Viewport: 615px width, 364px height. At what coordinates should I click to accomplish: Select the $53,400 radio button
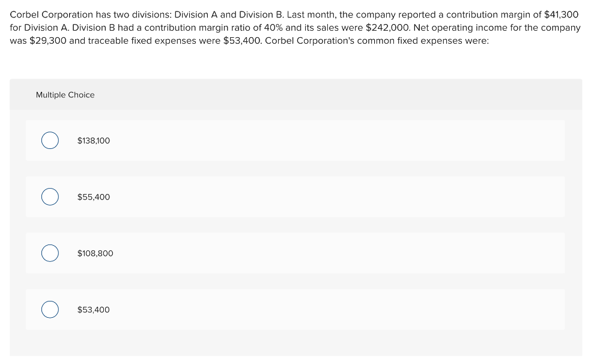tap(50, 309)
